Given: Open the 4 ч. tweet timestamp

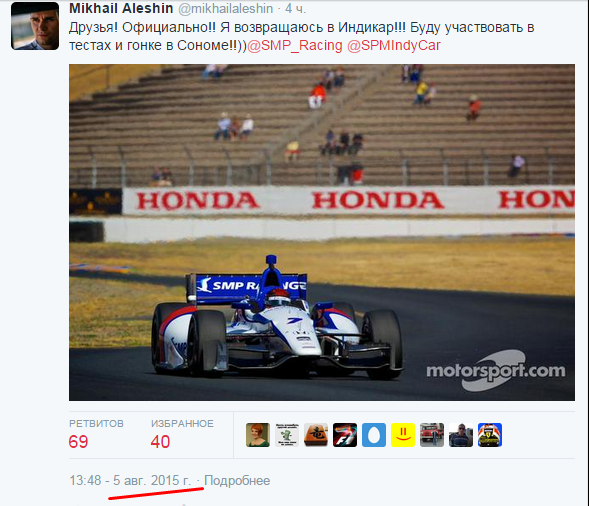Looking at the screenshot, I should (296, 9).
